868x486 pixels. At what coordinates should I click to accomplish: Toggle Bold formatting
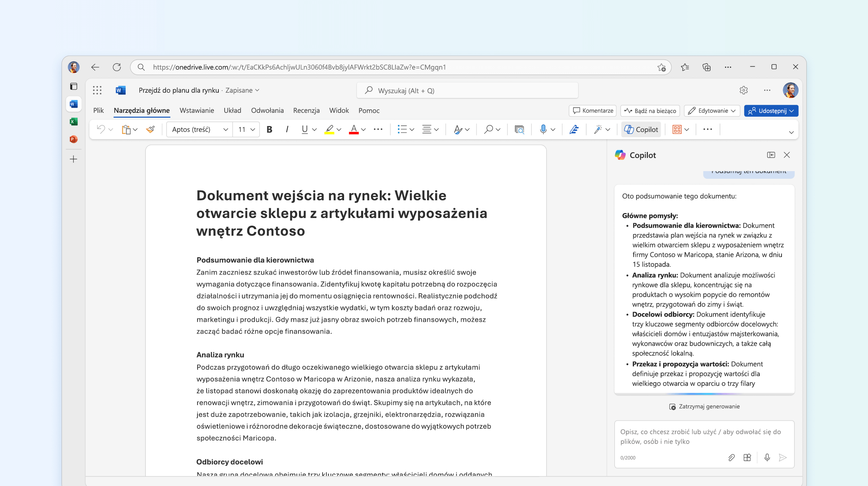[x=269, y=129]
